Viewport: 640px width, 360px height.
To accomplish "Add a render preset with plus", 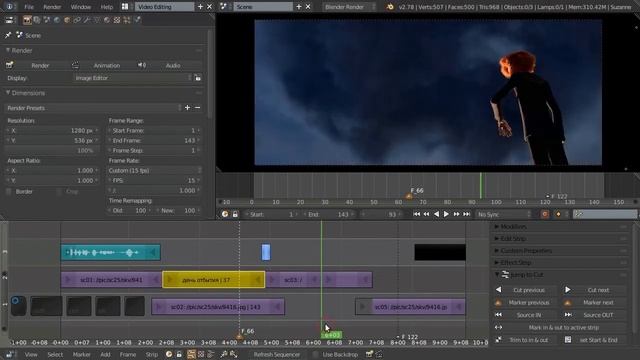I will click(x=187, y=108).
